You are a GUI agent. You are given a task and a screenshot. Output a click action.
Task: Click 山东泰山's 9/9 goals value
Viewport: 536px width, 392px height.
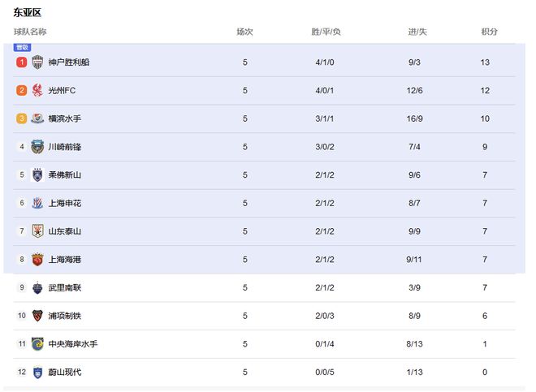pos(415,231)
